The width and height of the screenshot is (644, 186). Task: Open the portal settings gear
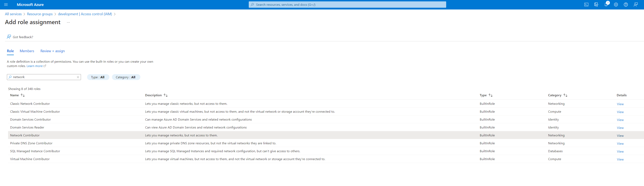[616, 5]
